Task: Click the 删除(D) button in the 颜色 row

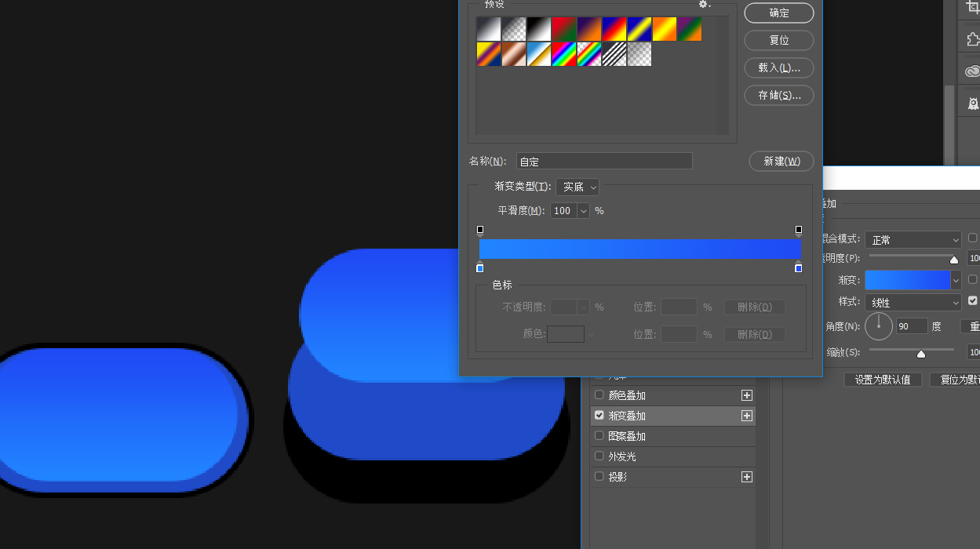Action: (x=754, y=334)
